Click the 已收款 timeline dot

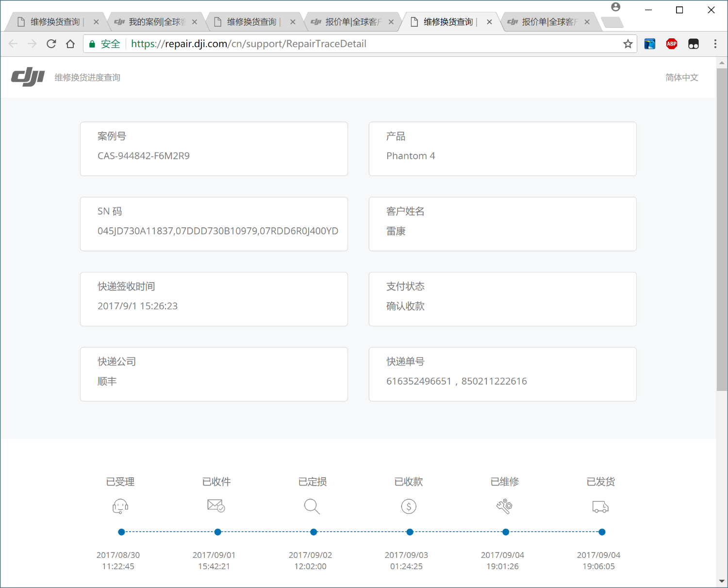[x=410, y=532]
